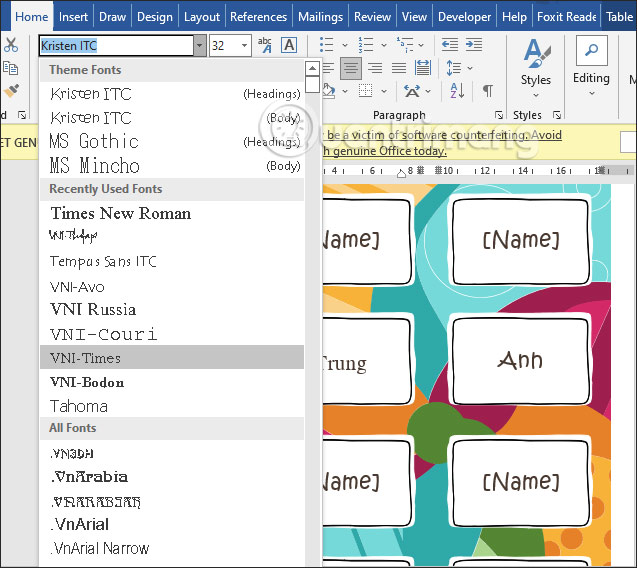Expand bullet library dropdown arrow
Image resolution: width=637 pixels, height=568 pixels.
point(345,45)
